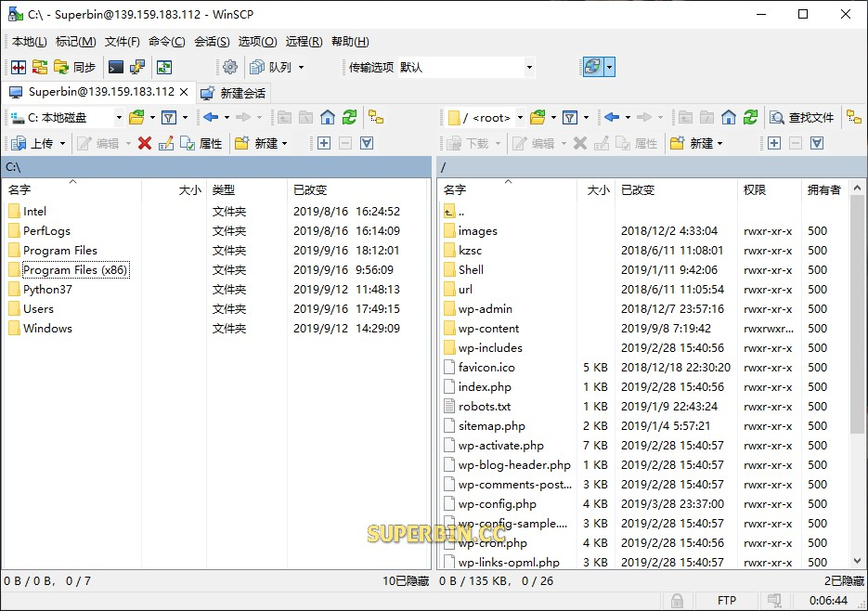
Task: Click the remote panel filter icon
Action: [x=570, y=117]
